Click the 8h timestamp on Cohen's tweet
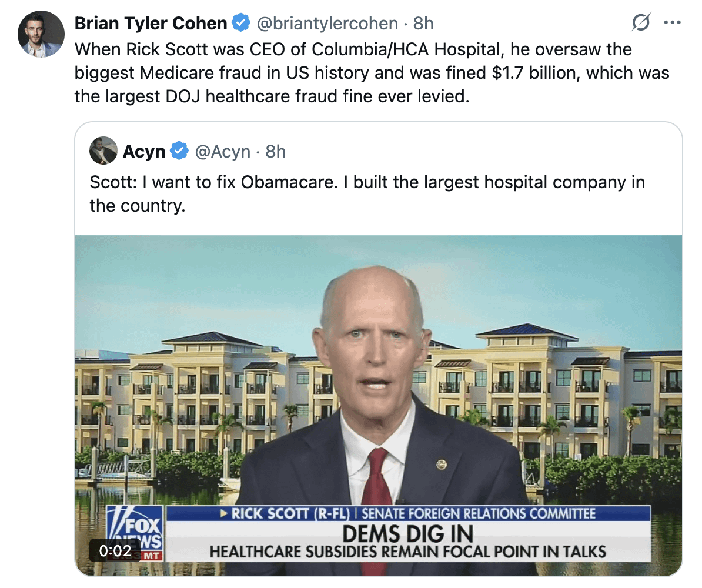Viewport: 702px width, 588px height. coord(423,24)
